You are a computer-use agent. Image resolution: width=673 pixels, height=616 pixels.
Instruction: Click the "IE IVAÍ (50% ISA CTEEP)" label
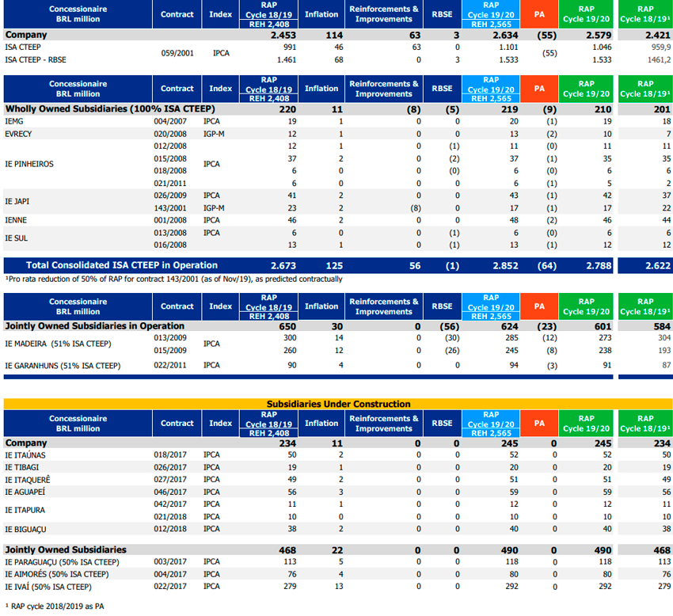pos(48,587)
